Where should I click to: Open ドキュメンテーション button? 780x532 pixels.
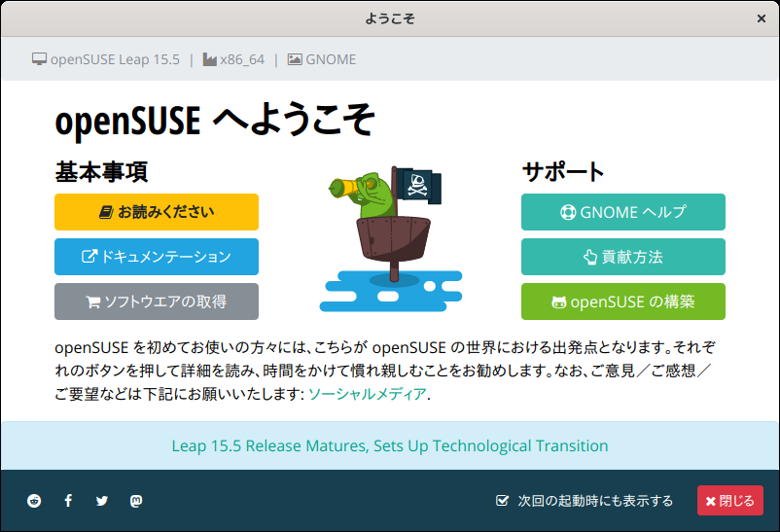[157, 257]
